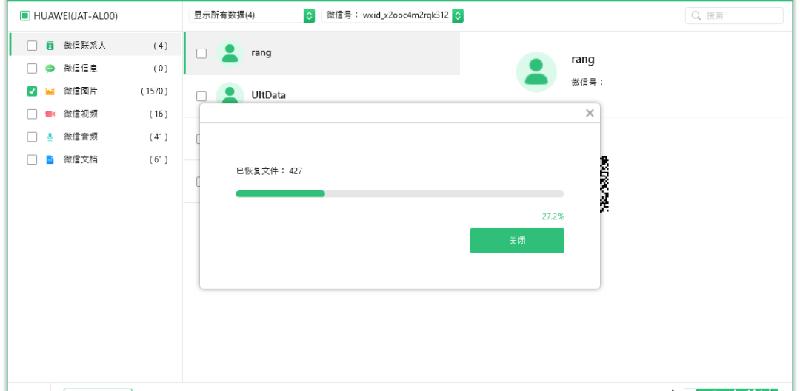Toggle the HUAWEI(JAT-AL00) device checkbox
Viewport: 800px width, 391px height.
[24, 16]
